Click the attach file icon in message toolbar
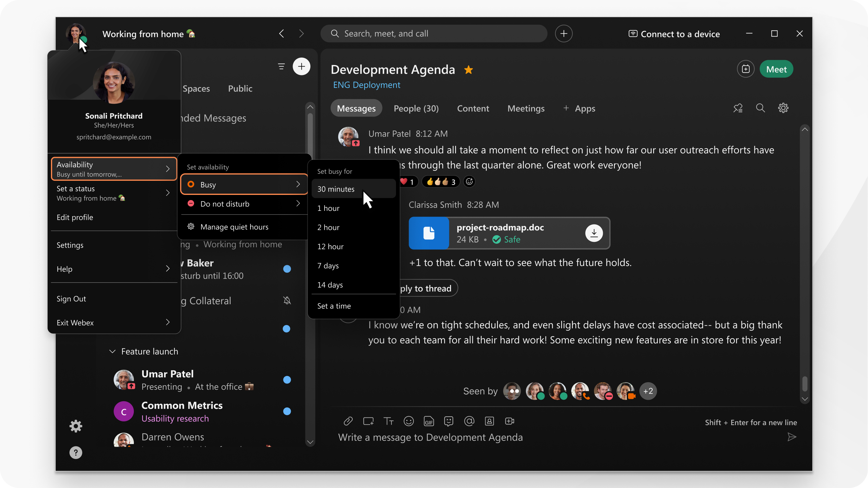 pyautogui.click(x=347, y=421)
